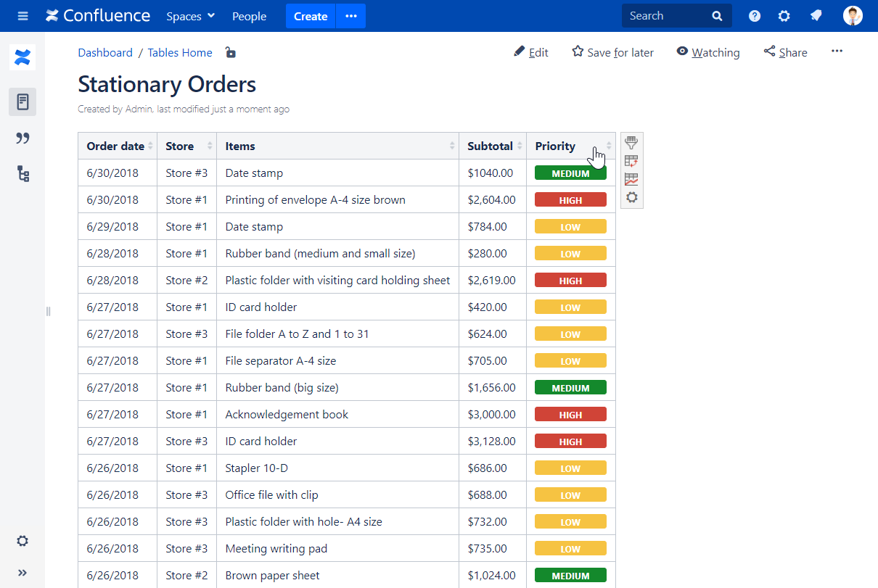
Task: Select the Pages icon in the sidebar
Action: pos(22,102)
